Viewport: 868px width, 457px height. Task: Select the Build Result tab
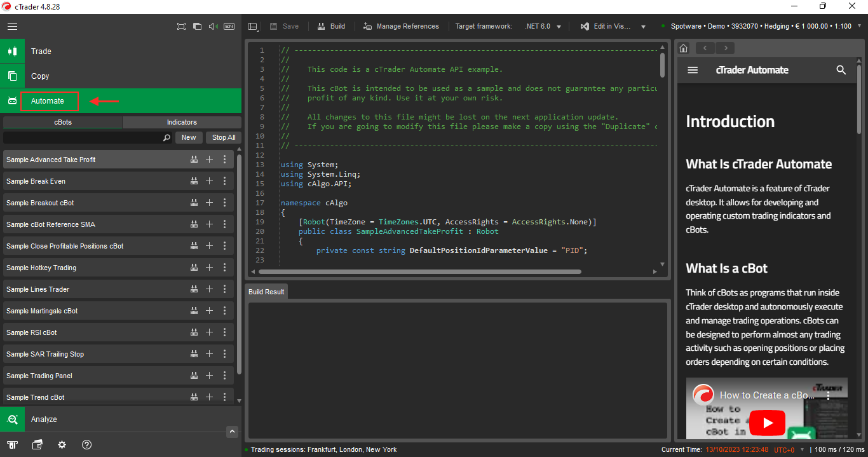(266, 292)
